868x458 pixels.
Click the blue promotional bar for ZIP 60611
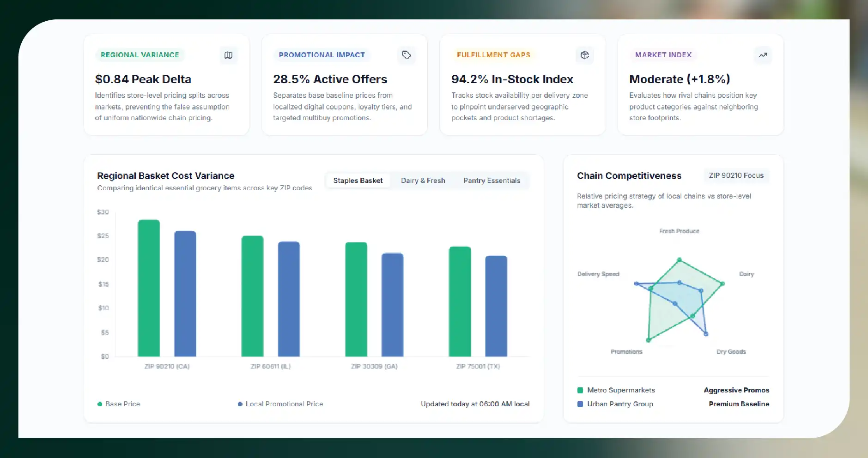coord(289,299)
